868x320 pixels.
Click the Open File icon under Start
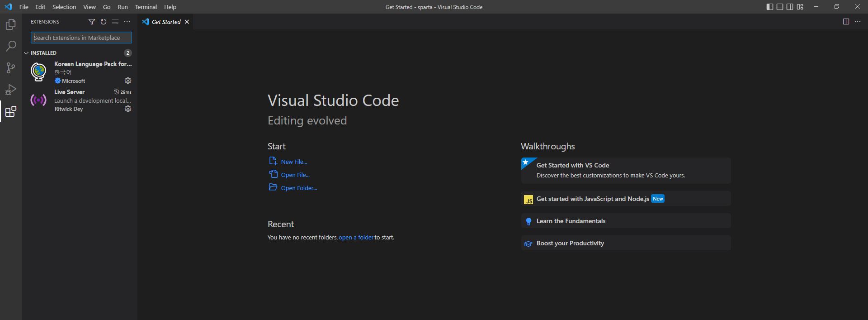tap(273, 174)
